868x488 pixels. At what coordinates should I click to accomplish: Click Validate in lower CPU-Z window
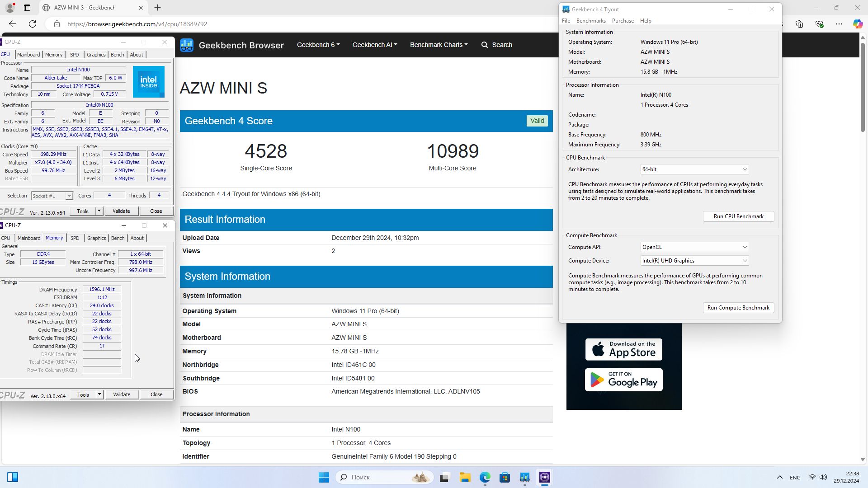[122, 394]
